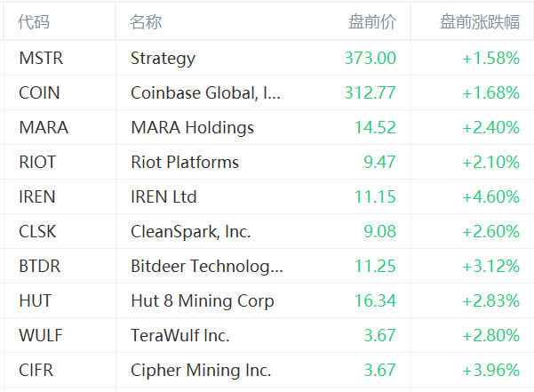Click the +4.60% change for IREN
534x392 pixels.
pos(490,197)
